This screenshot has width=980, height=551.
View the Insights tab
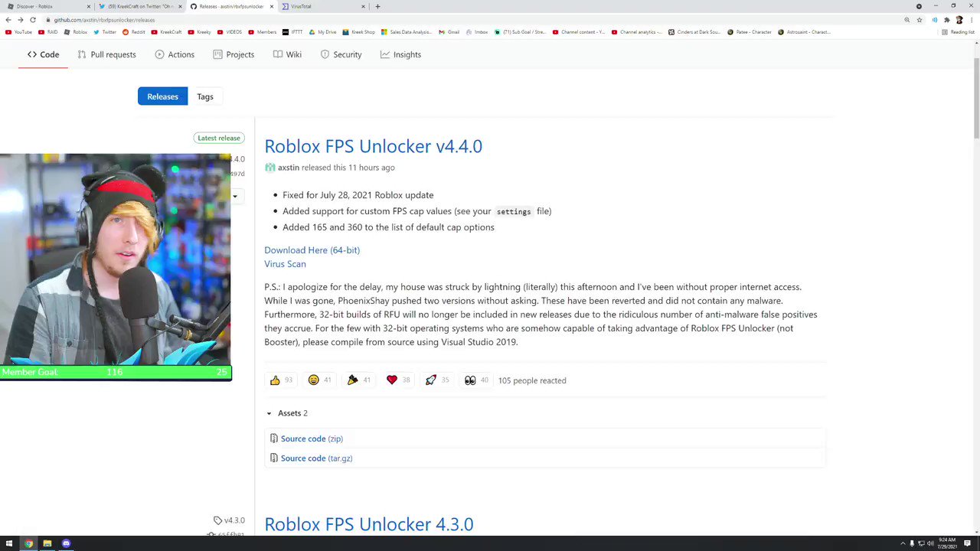(x=400, y=54)
